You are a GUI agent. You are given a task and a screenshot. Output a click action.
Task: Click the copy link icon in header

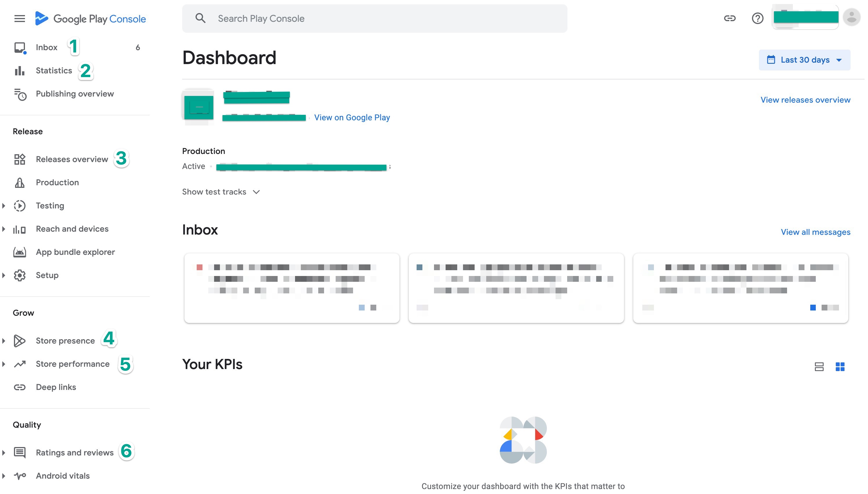click(730, 18)
